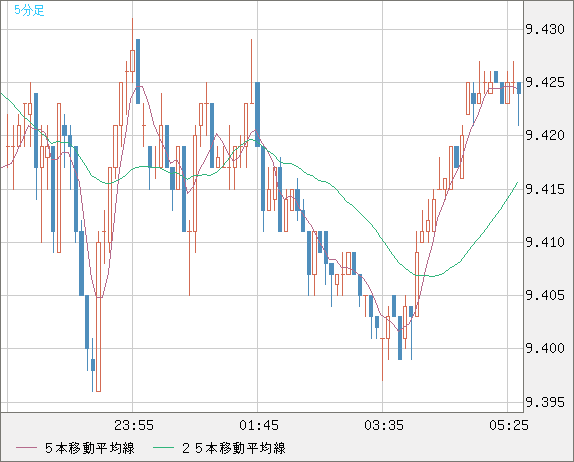Click the 9.430 price axis label
Screen dimensions: 574x462
tap(545, 29)
